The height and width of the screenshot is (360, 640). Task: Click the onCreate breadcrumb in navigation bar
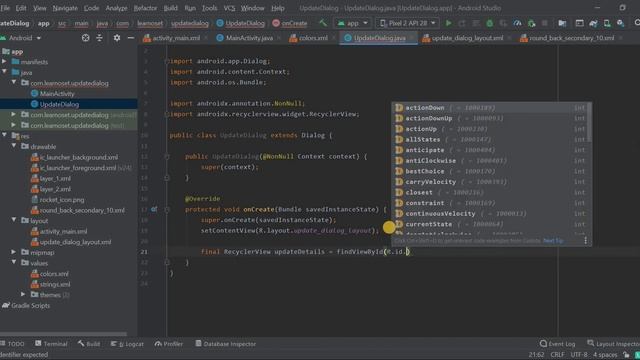[x=290, y=23]
